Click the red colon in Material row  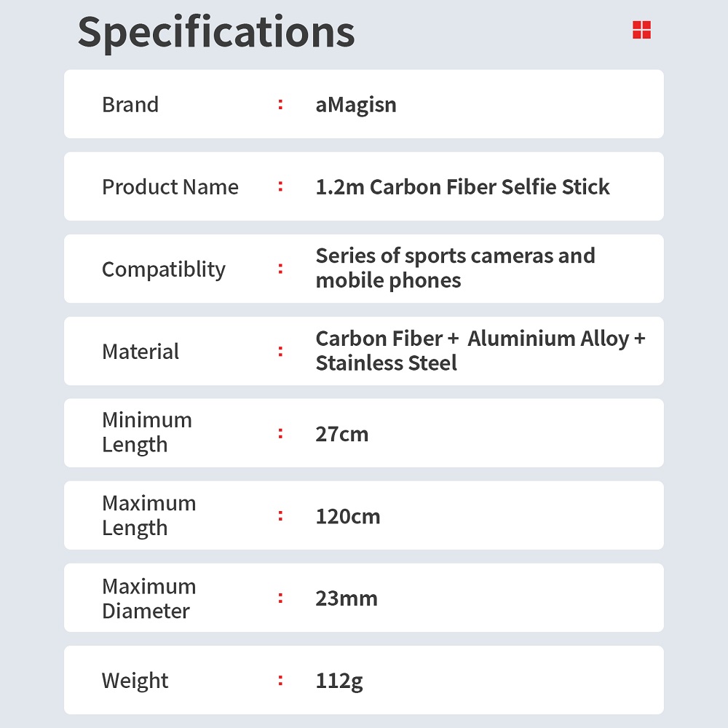pos(280,352)
